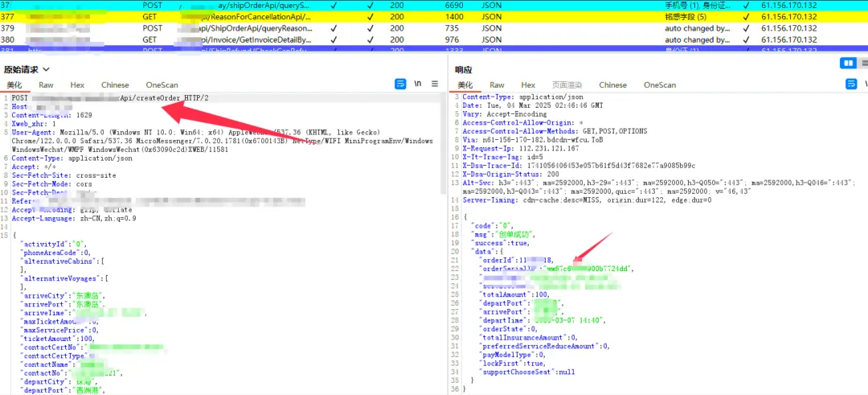The width and height of the screenshot is (868, 395).
Task: Click length value 6690 in history table
Action: (454, 5)
